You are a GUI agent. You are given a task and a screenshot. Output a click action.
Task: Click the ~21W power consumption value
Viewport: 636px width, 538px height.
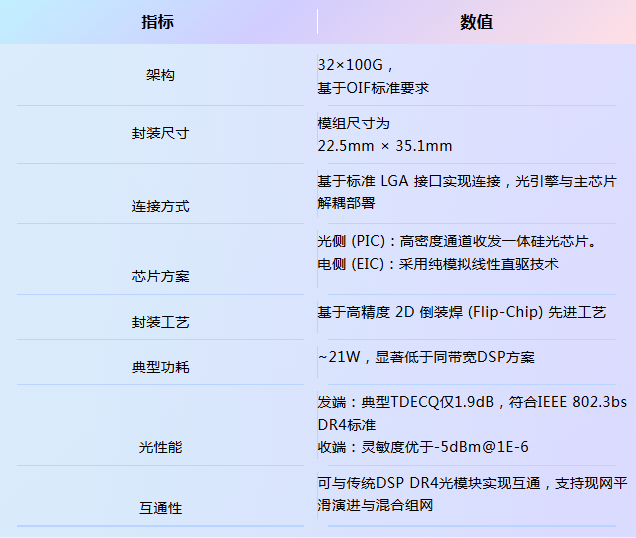coord(426,357)
